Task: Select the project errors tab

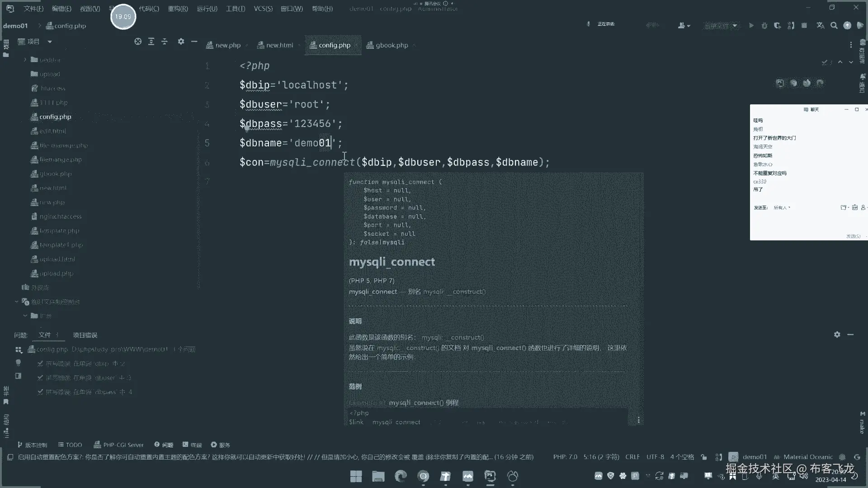Action: (x=85, y=335)
